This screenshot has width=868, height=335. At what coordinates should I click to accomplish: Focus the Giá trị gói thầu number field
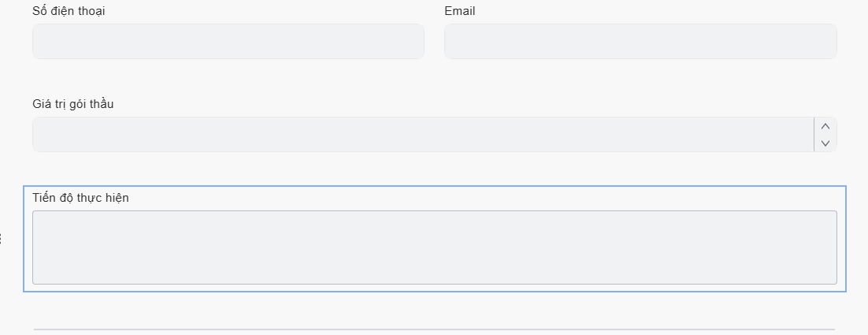pos(422,135)
